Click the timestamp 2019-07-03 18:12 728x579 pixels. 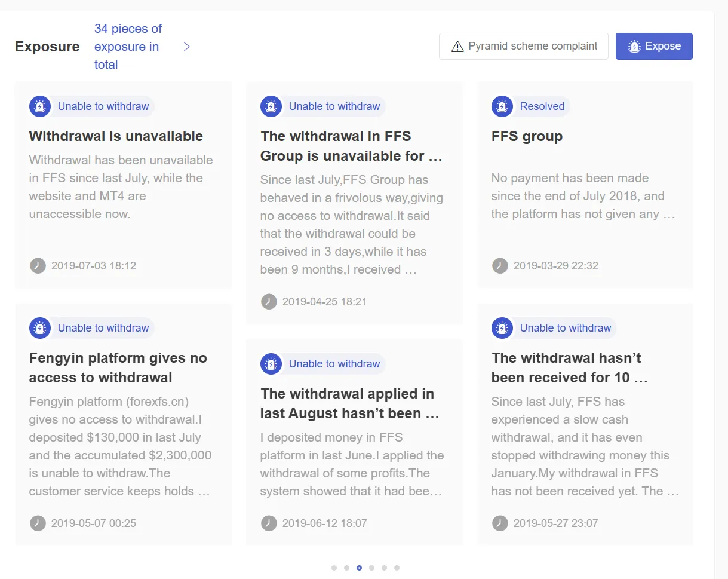(94, 266)
